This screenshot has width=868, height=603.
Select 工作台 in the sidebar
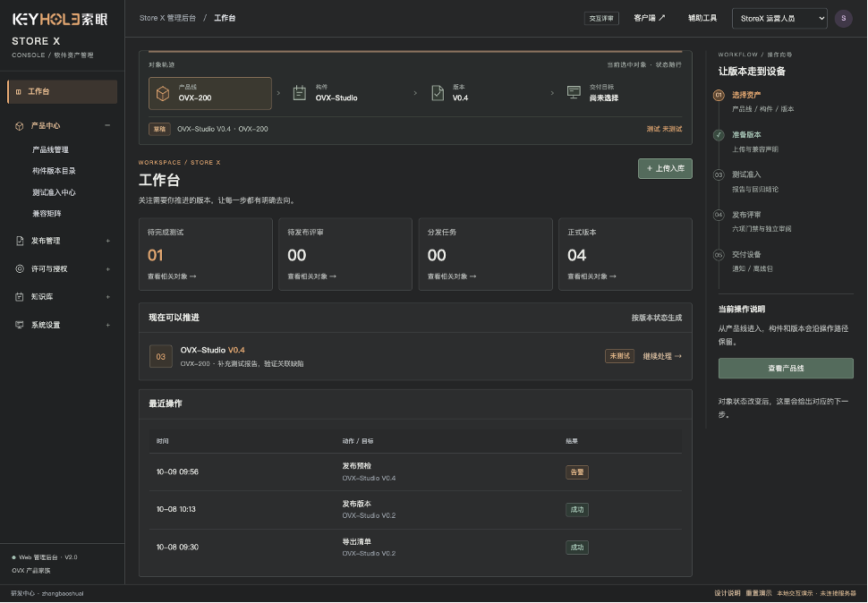click(62, 92)
